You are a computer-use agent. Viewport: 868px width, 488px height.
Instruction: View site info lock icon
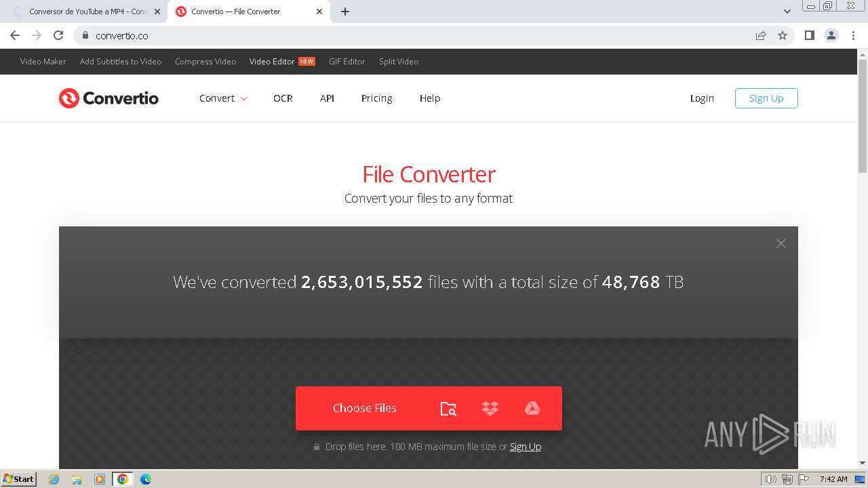(x=85, y=35)
